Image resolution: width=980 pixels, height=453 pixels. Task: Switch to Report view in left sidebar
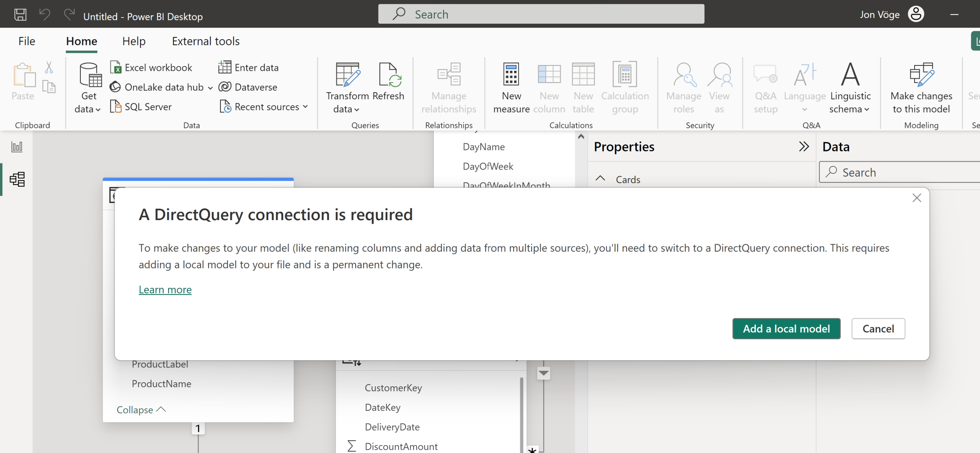[17, 147]
